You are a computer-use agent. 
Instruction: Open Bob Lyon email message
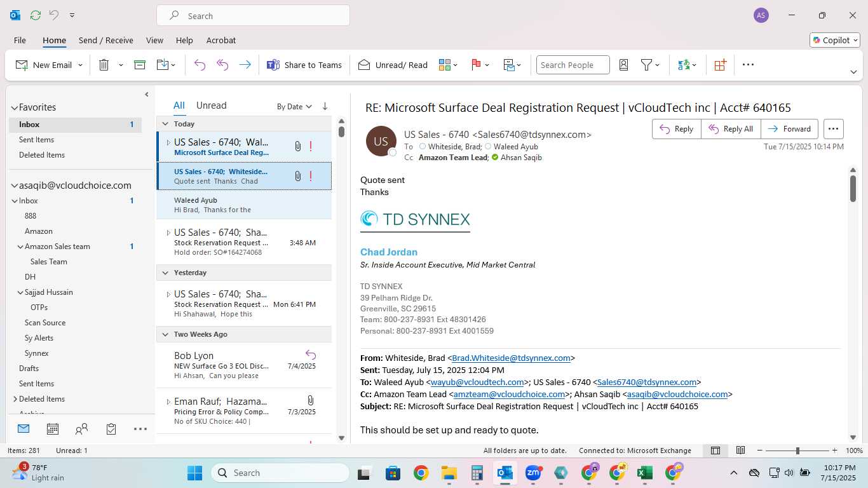coord(244,365)
